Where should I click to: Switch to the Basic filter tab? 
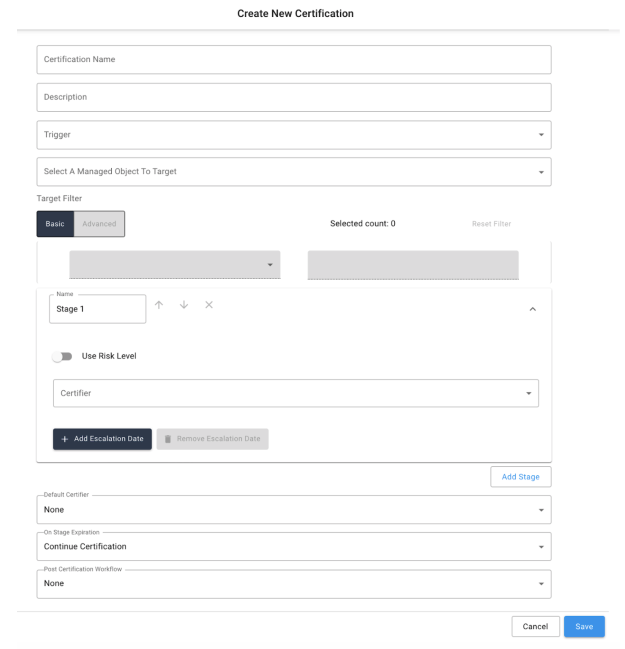54,224
